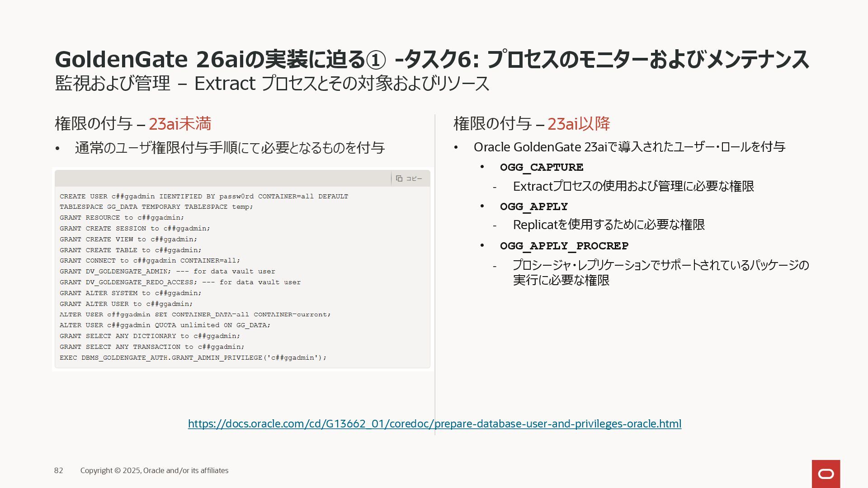Click the slide title GoldenGate 26ai heading
This screenshot has width=868, height=488.
(x=431, y=59)
